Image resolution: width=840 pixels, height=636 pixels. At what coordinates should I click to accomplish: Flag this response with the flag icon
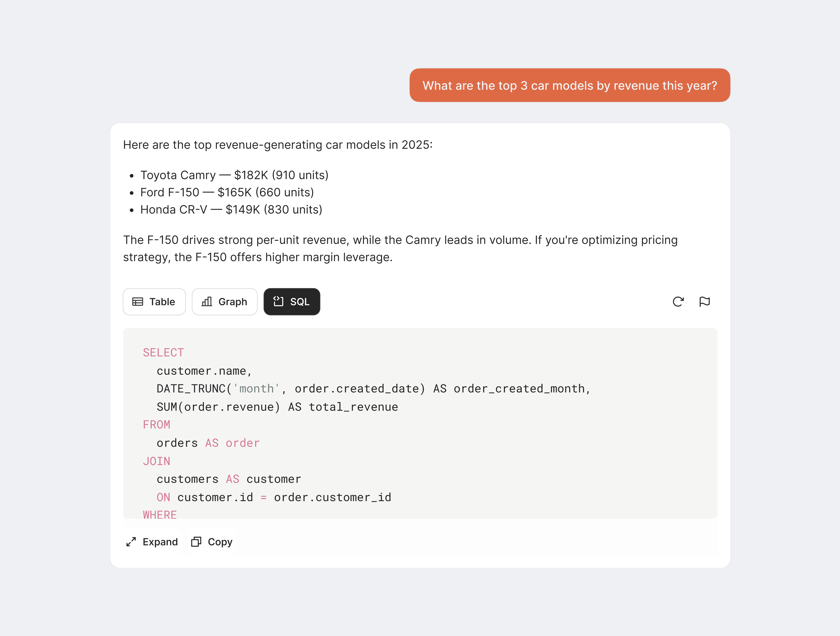click(x=704, y=302)
